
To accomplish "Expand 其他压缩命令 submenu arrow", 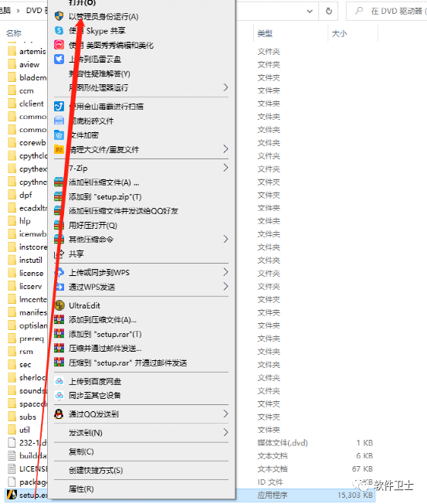I will point(225,239).
